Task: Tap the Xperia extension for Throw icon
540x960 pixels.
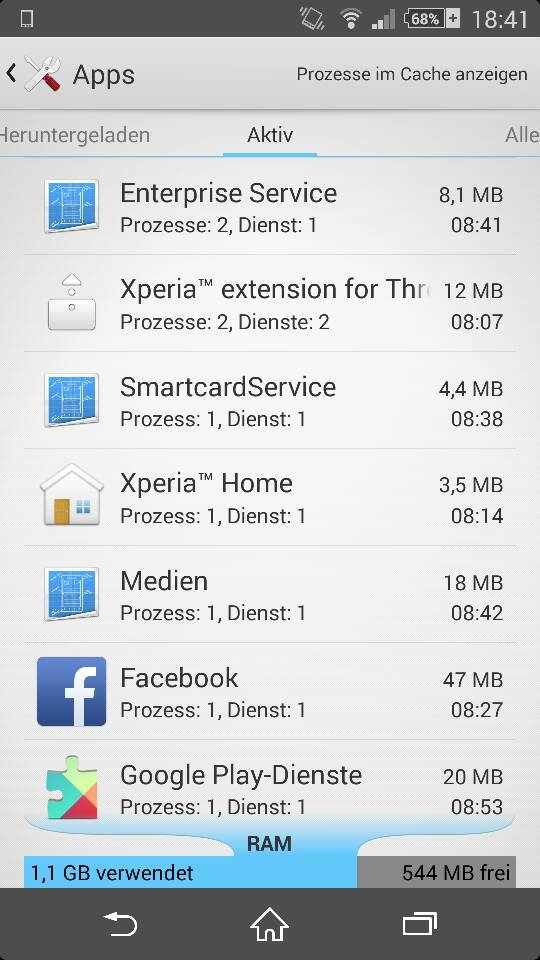Action: click(x=72, y=303)
